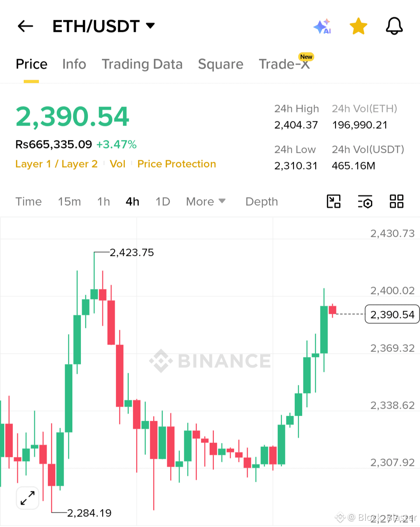Select the Price tab
Viewport: 420px width, 527px height.
click(x=31, y=64)
